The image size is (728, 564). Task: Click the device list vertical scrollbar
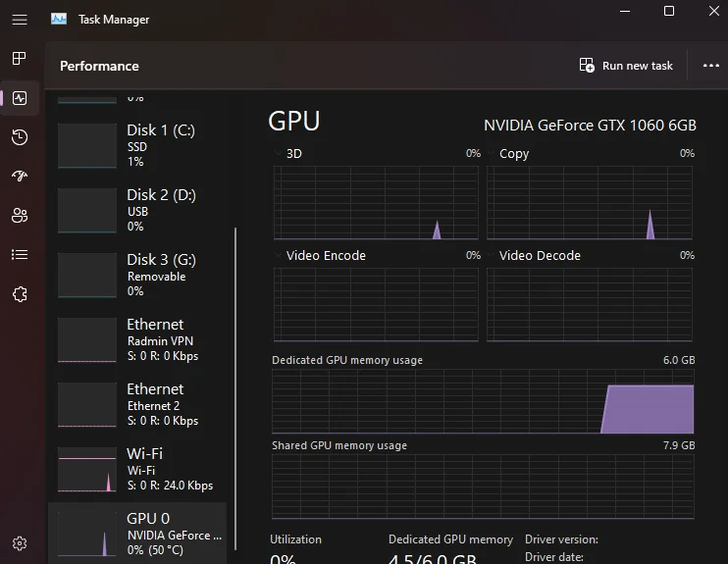click(x=235, y=388)
